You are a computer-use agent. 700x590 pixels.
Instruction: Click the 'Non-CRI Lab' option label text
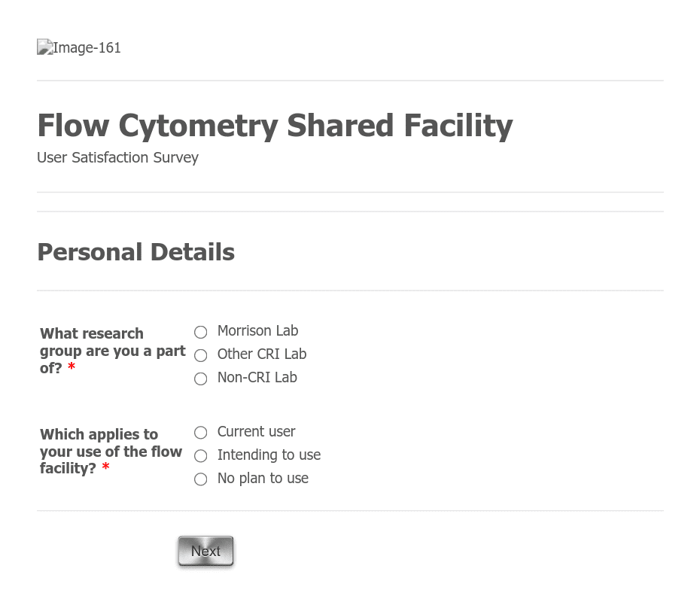click(x=257, y=378)
